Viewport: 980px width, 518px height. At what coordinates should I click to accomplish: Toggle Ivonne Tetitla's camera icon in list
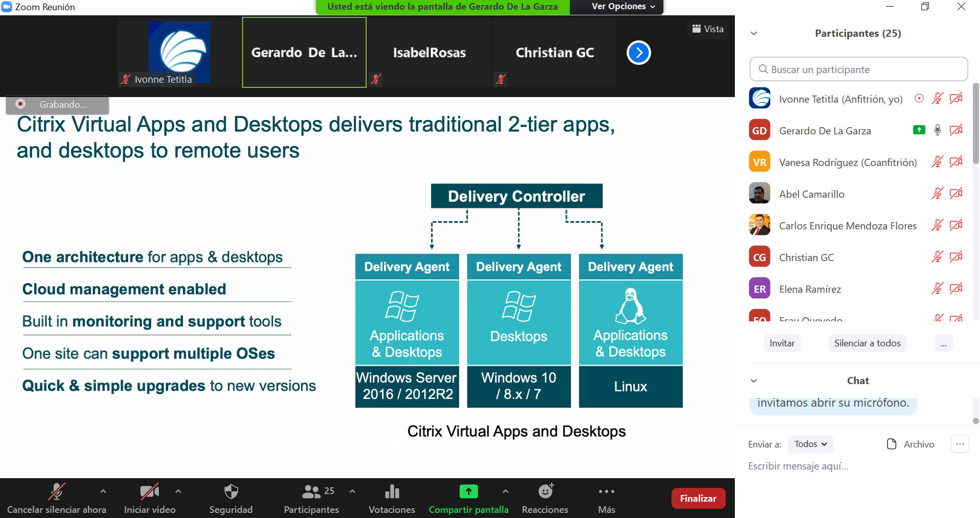956,99
